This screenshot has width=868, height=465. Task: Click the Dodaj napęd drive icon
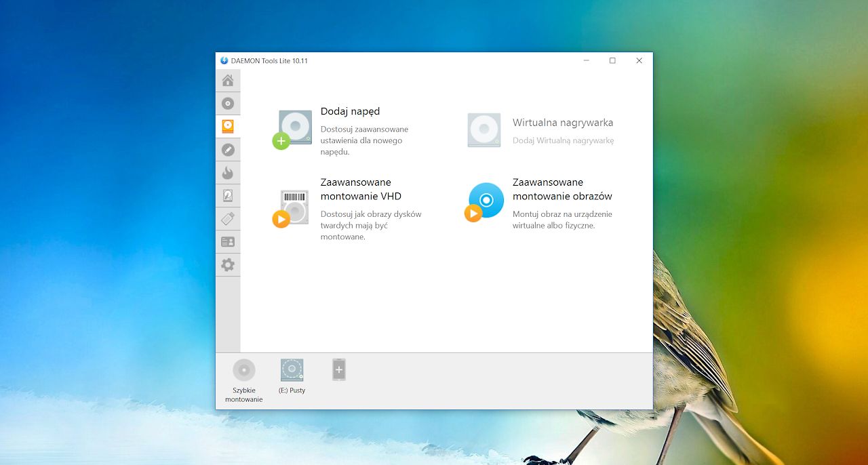pyautogui.click(x=293, y=129)
